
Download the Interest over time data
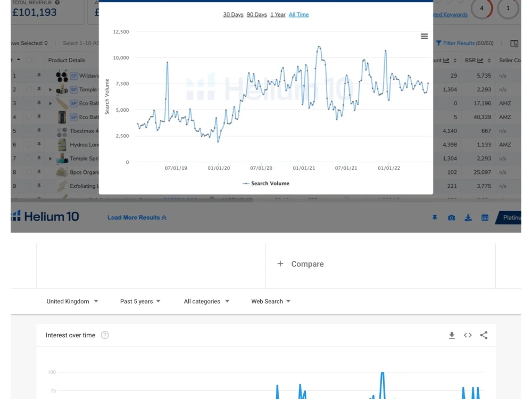click(452, 335)
